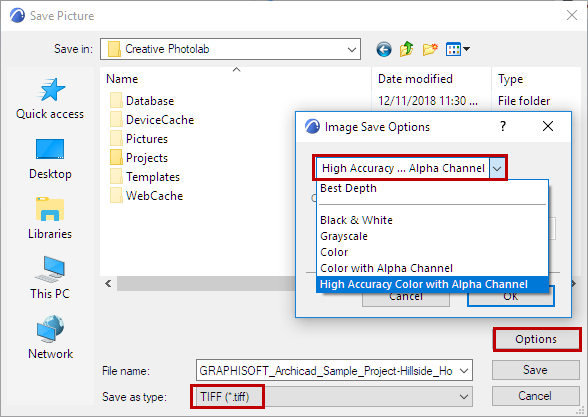Pick Color with Alpha Channel option
The image size is (588, 417).
386,268
